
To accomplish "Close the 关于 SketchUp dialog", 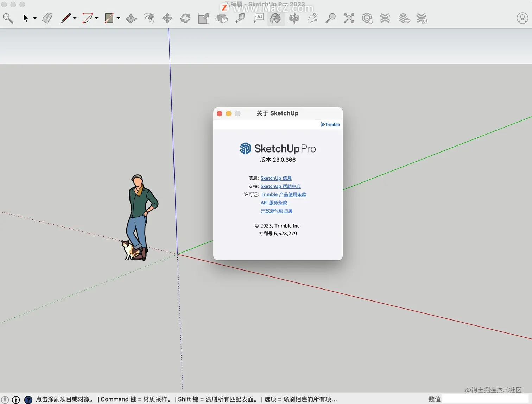I will coord(220,113).
